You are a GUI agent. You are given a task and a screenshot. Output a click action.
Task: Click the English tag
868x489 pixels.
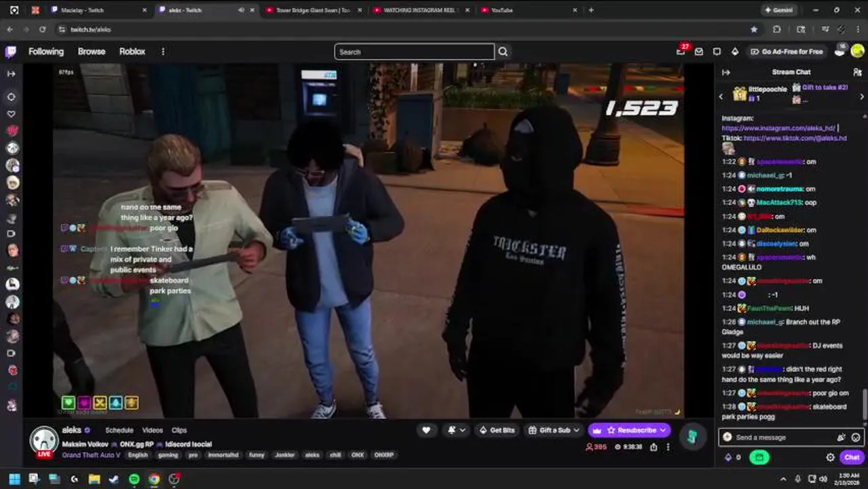point(138,455)
